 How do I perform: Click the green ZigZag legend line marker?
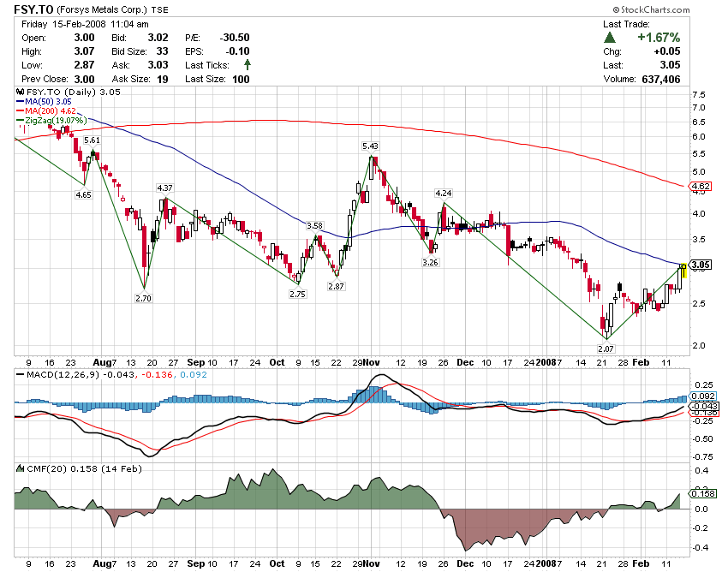click(21, 121)
